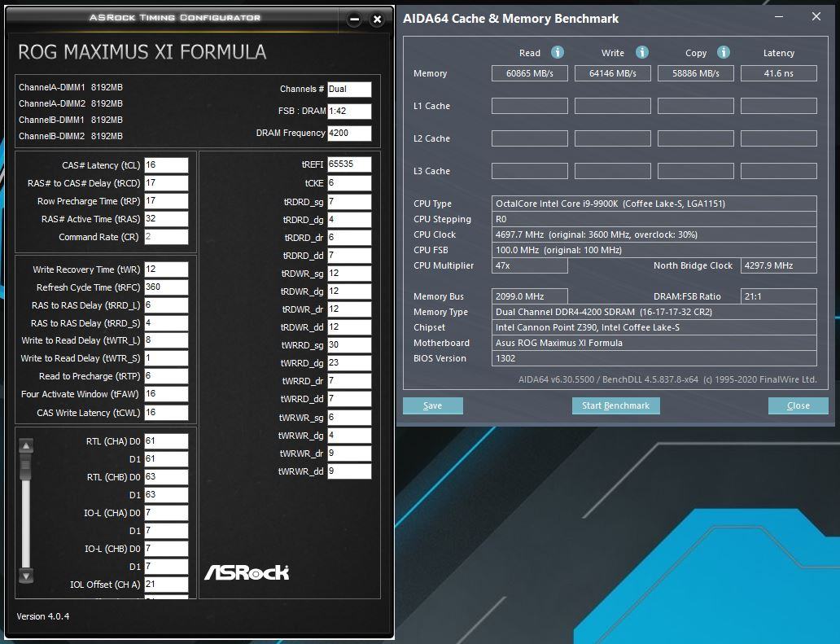
Task: Click the DRAM:FSB Ratio value 21:1
Action: (779, 296)
